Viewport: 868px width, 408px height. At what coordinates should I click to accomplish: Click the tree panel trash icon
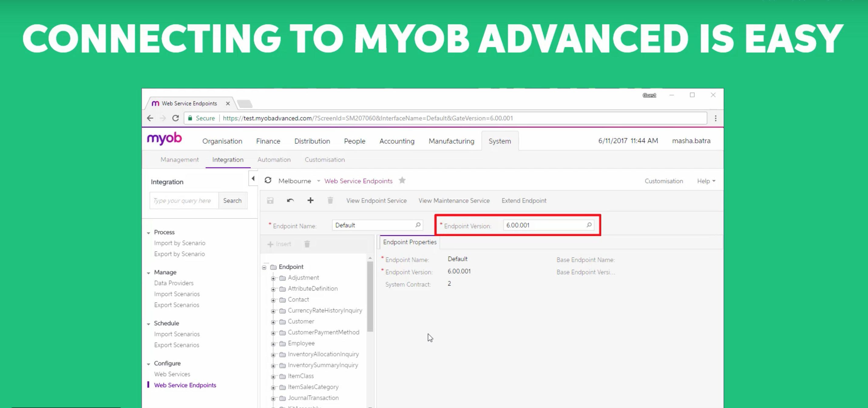[x=307, y=244]
